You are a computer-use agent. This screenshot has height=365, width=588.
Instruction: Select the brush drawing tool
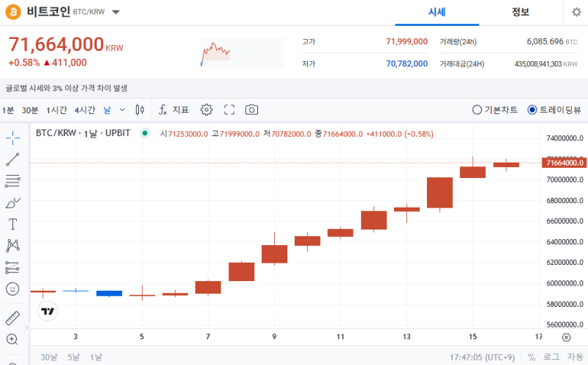12,203
